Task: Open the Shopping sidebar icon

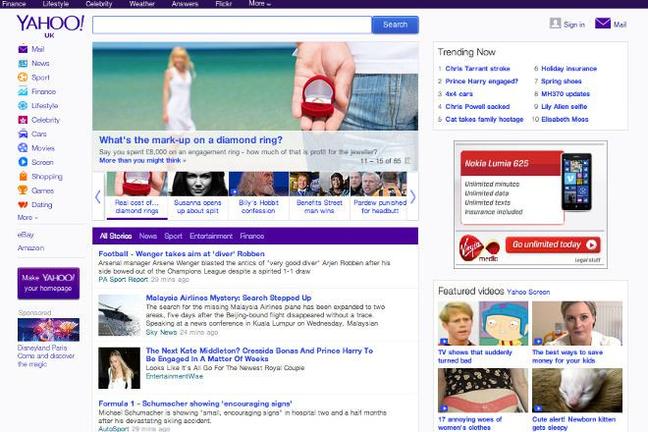Action: click(23, 177)
